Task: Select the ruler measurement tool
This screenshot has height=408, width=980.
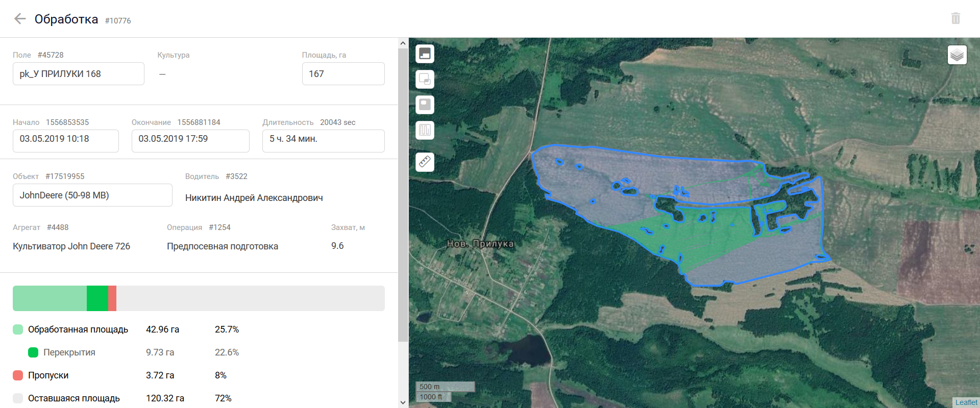Action: (425, 162)
